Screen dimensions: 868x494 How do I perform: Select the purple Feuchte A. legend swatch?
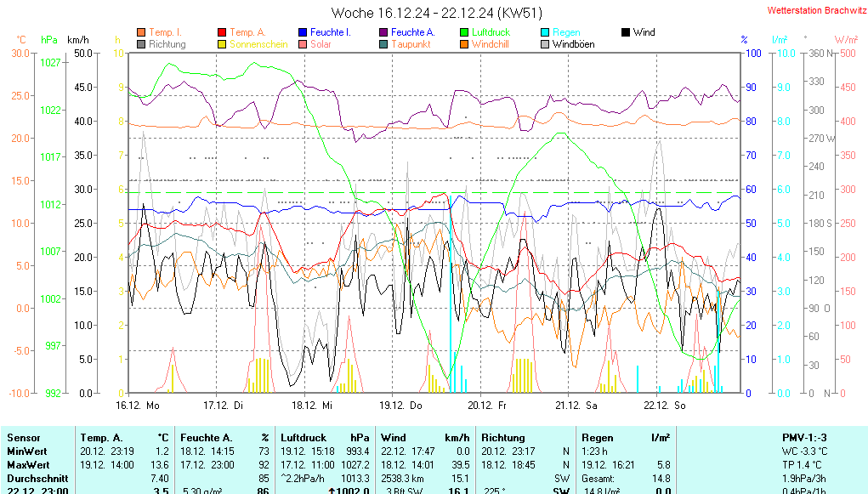[x=383, y=32]
